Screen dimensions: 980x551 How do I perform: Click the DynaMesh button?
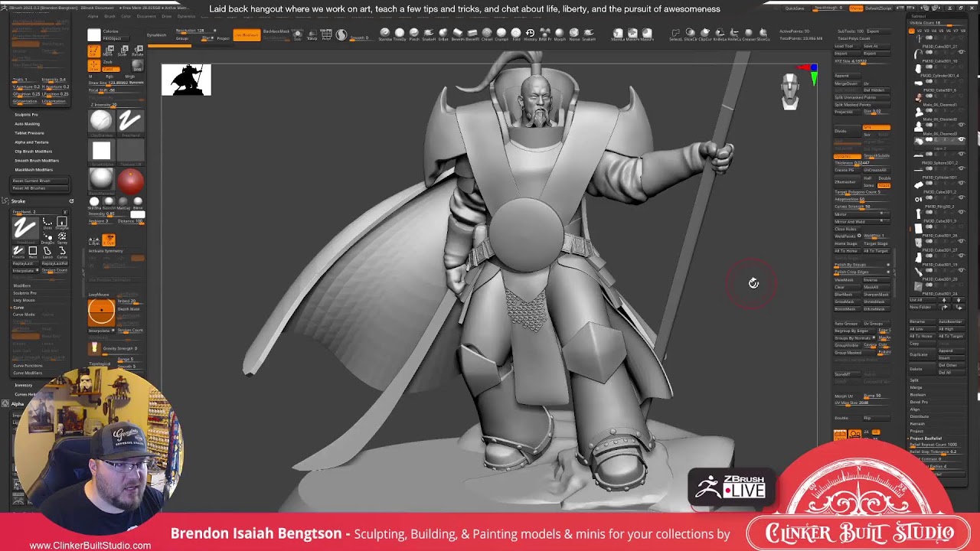coord(156,35)
